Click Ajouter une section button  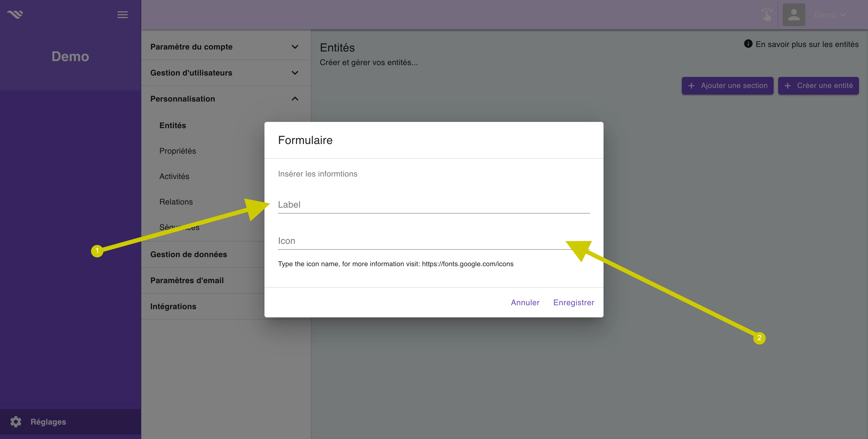(x=728, y=86)
